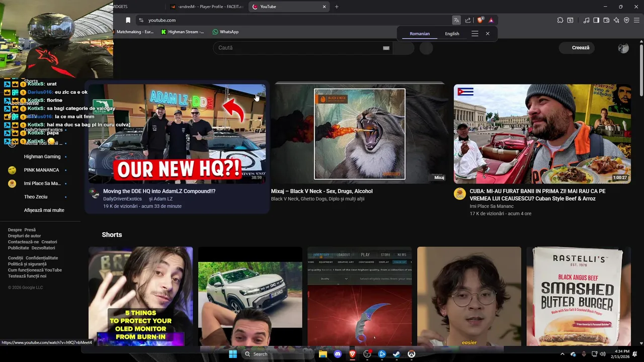Open the WhatsApp bookmark
This screenshot has height=362, width=644.
pos(225,32)
